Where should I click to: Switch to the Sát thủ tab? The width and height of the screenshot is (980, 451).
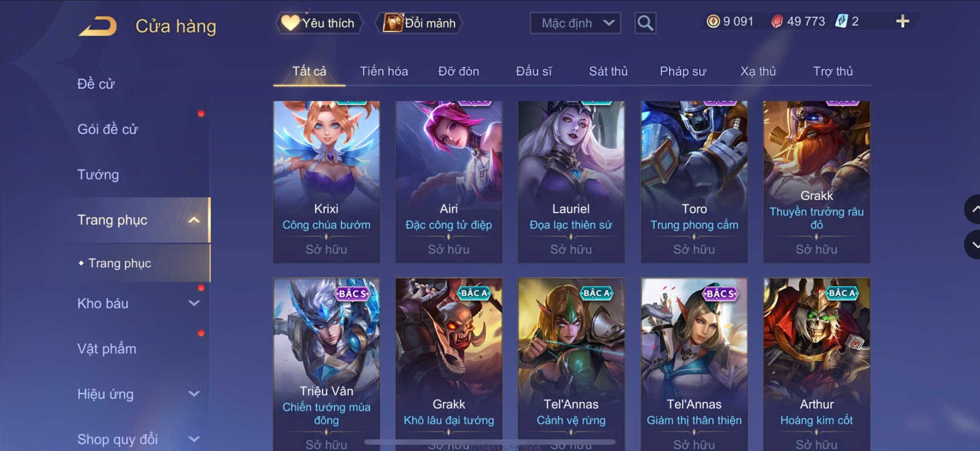click(x=608, y=71)
